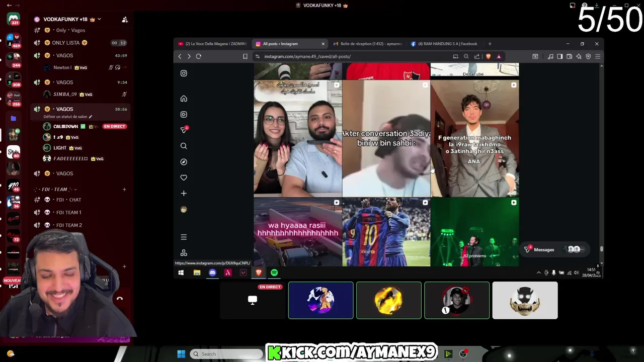Screen dimensions: 644x362
Task: Click the zoom magnifier icon in address bar
Action: click(x=466, y=56)
